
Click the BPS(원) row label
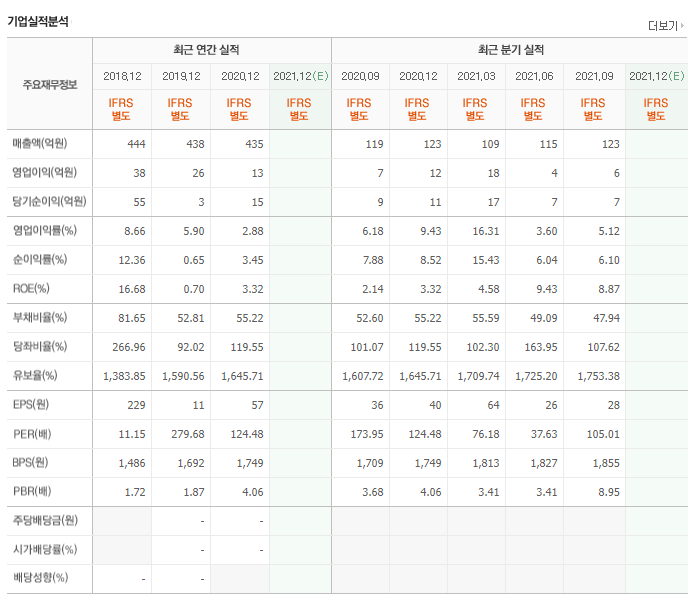click(x=30, y=462)
